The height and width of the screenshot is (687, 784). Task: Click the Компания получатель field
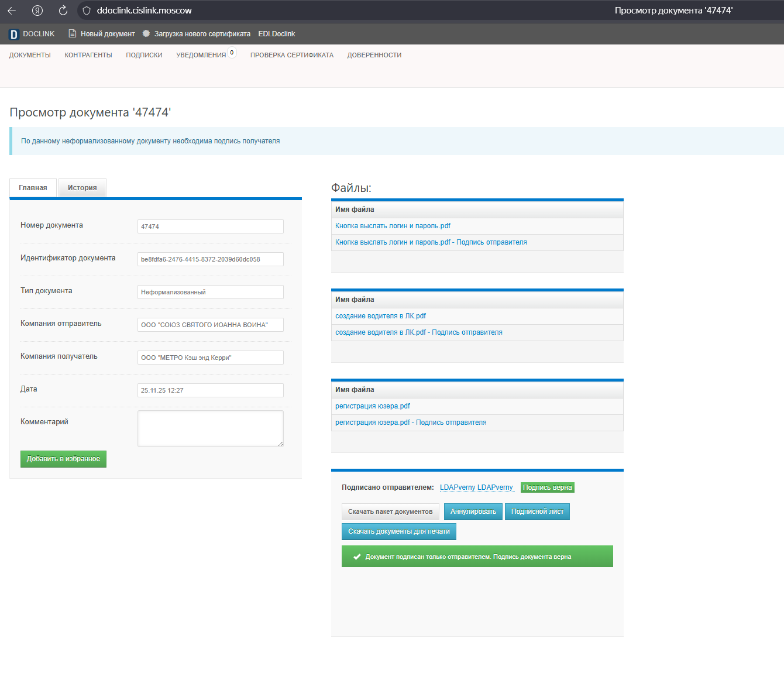click(211, 358)
